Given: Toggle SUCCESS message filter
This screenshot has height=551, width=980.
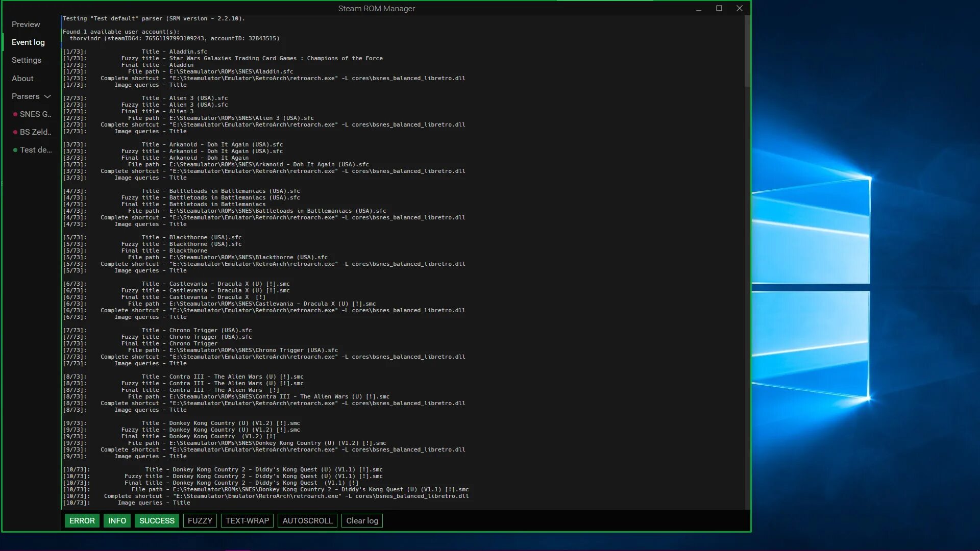Looking at the screenshot, I should [157, 520].
